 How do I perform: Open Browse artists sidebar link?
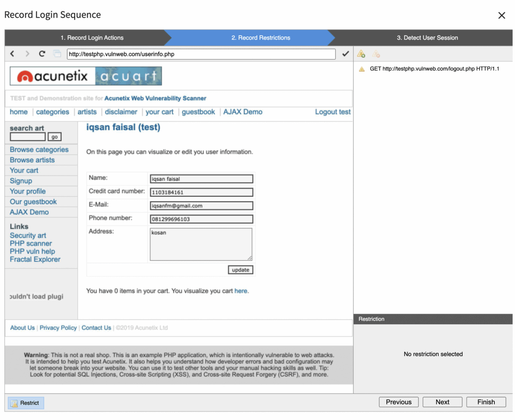32,160
